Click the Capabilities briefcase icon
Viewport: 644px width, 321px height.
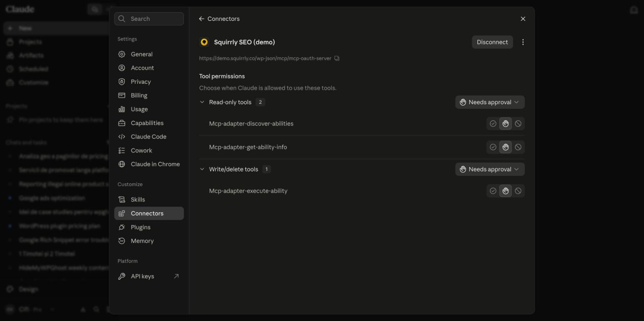tap(122, 123)
